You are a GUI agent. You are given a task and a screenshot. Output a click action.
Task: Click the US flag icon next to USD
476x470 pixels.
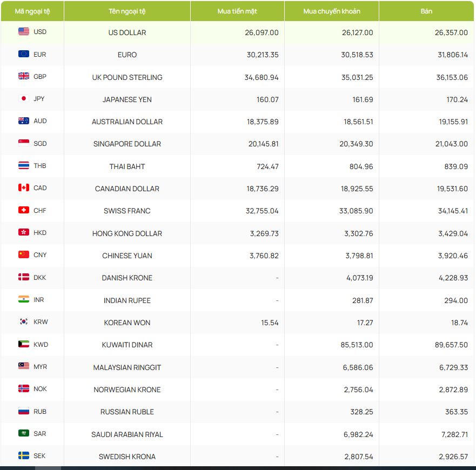tap(24, 32)
